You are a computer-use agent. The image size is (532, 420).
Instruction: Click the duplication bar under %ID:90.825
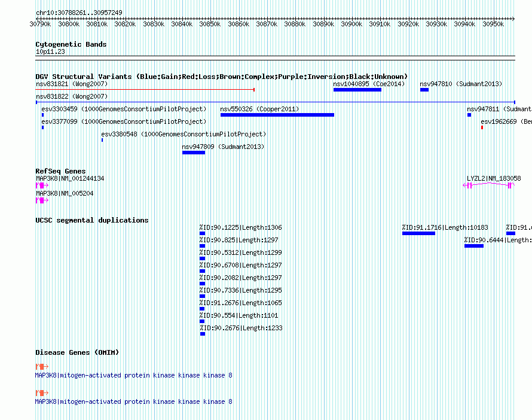pos(202,246)
